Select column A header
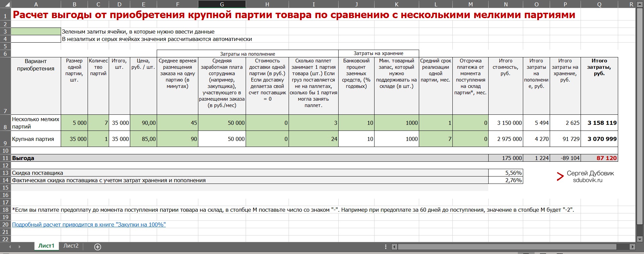The height and width of the screenshot is (254, 644). pyautogui.click(x=36, y=4)
